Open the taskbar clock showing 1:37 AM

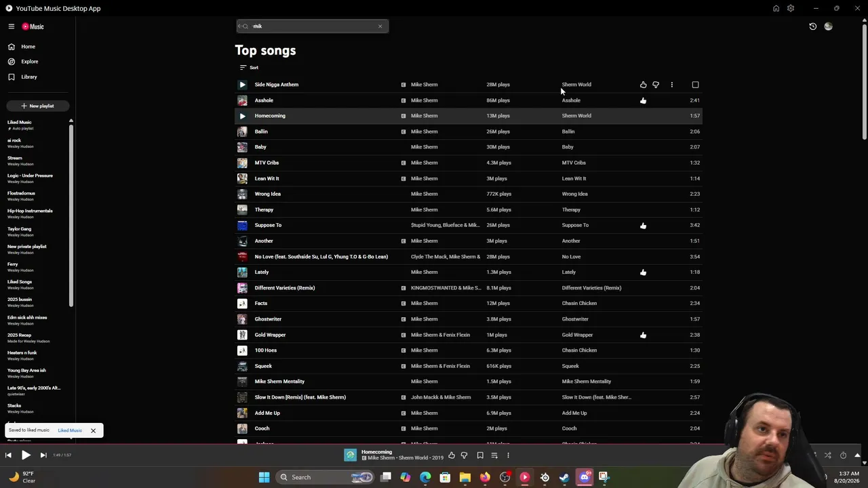coord(848,477)
